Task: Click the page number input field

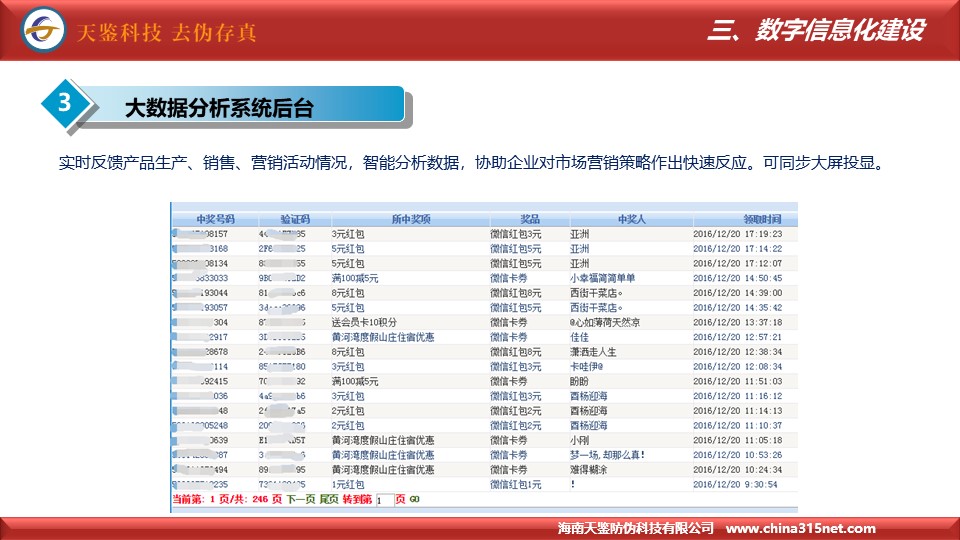Action: tap(384, 500)
